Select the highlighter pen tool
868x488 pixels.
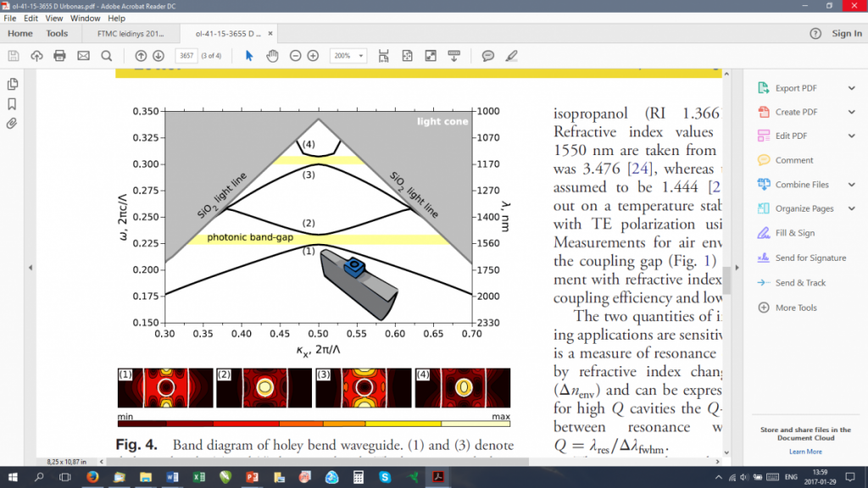[511, 56]
